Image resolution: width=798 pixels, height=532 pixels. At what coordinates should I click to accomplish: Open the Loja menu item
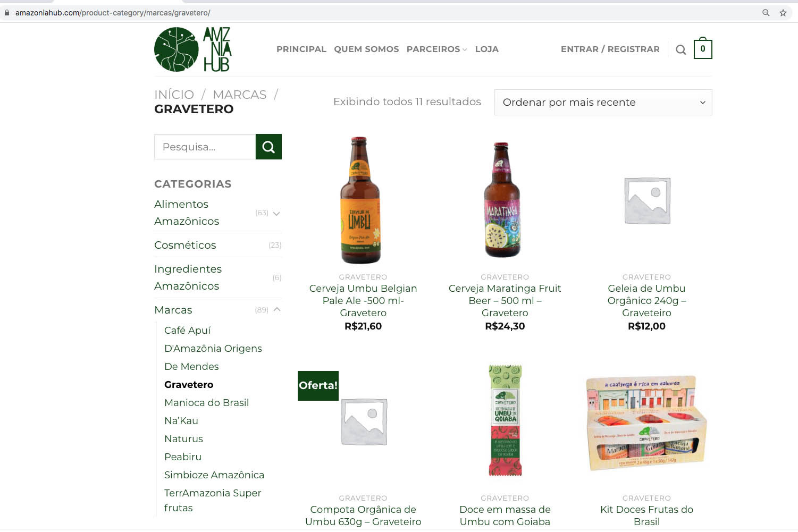[x=487, y=49]
